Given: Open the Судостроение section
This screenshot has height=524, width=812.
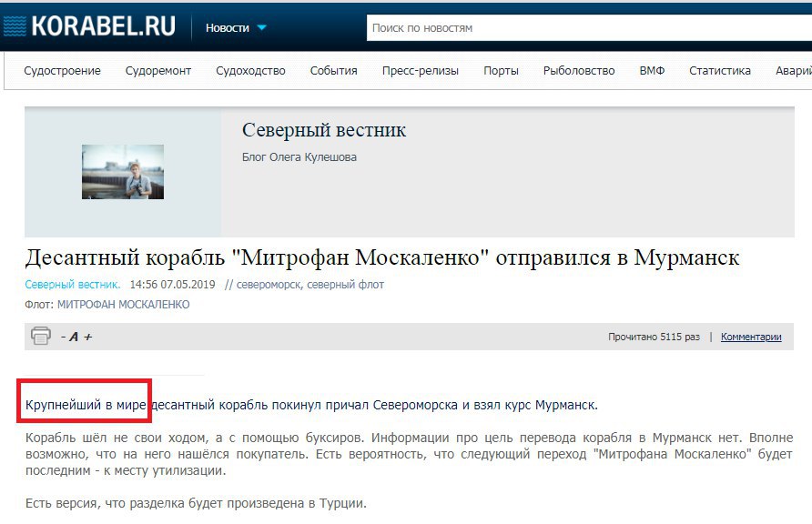Looking at the screenshot, I should pyautogui.click(x=62, y=71).
